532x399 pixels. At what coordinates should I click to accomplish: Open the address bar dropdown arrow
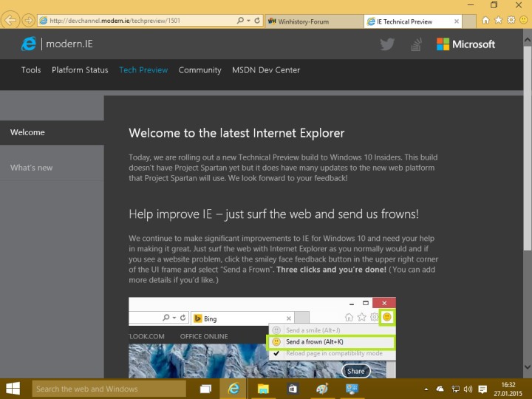[x=249, y=21]
